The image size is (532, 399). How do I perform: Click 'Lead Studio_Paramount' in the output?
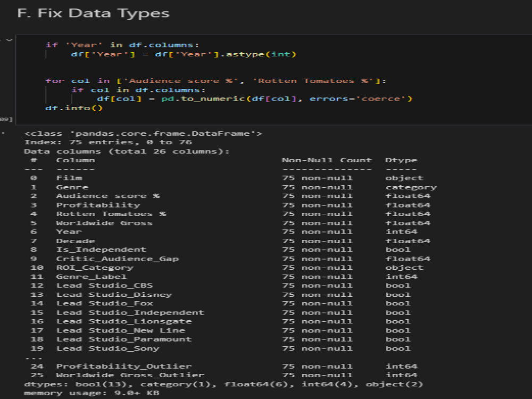(x=124, y=339)
